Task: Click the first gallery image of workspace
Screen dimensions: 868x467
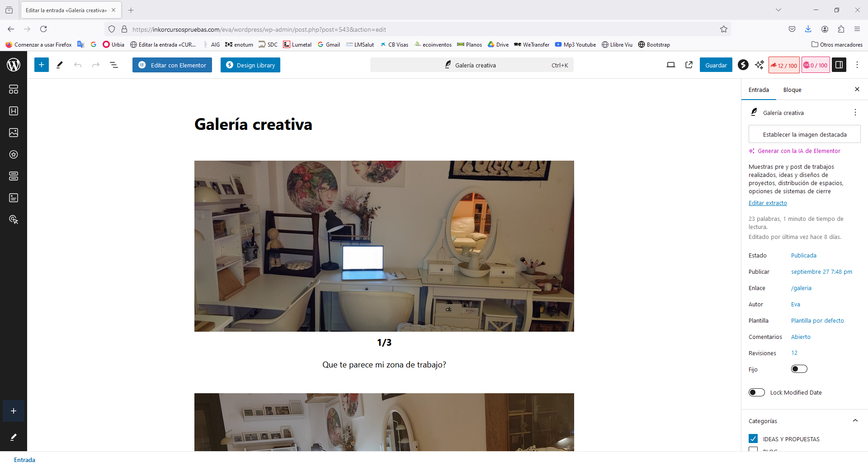Action: coord(384,246)
